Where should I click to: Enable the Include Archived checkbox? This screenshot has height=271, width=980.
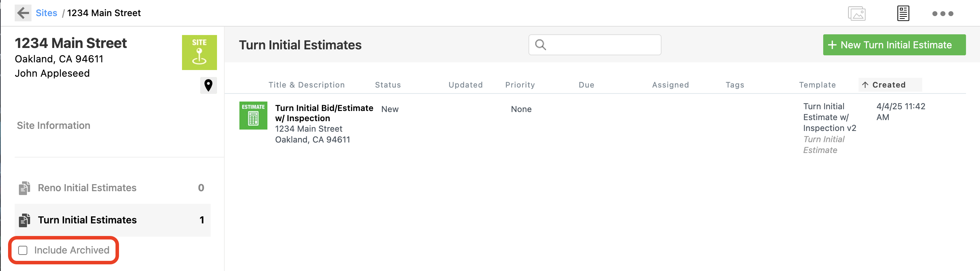[x=23, y=250]
